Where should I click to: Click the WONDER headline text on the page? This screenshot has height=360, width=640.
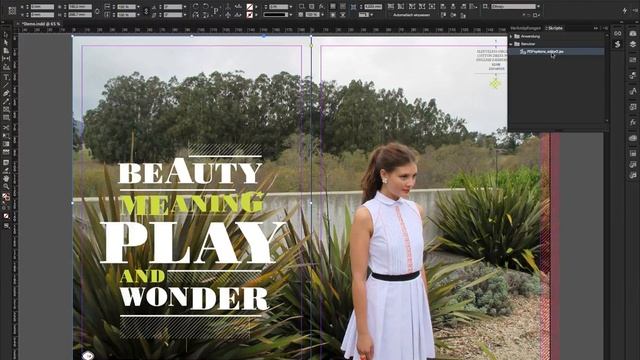(194, 297)
